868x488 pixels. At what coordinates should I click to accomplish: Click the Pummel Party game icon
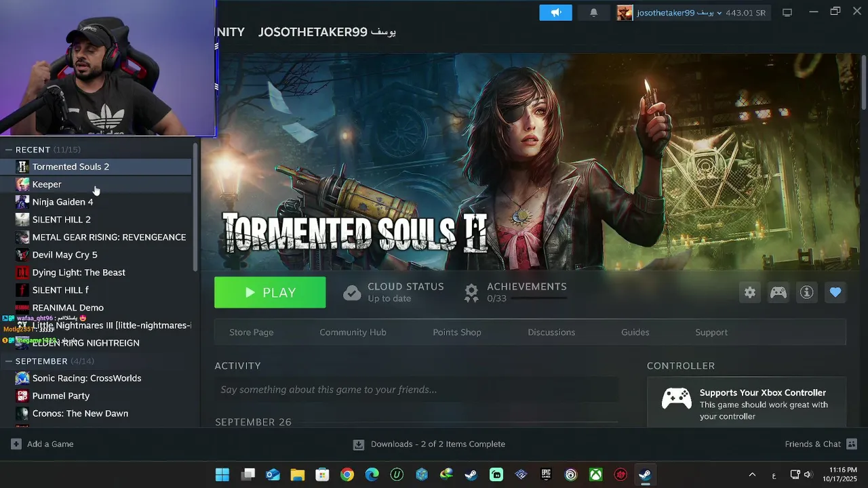(22, 396)
